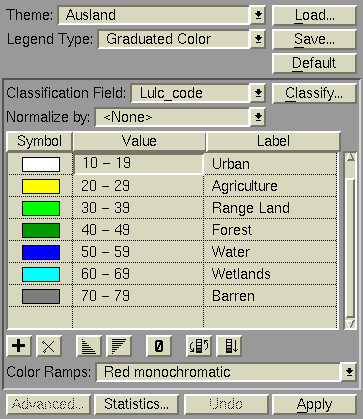
Task: Click the Default button
Action: [314, 63]
